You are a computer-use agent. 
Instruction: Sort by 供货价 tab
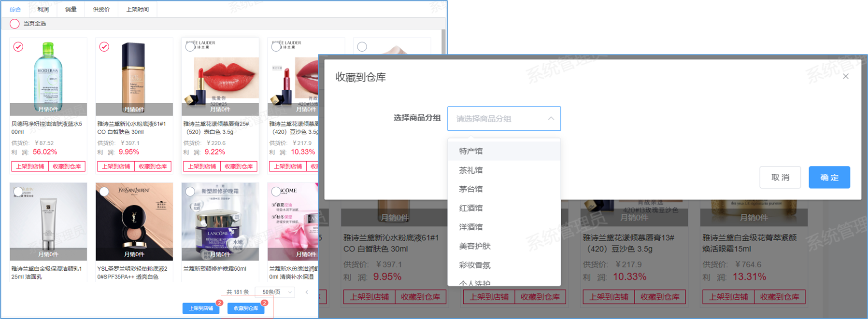click(x=101, y=9)
